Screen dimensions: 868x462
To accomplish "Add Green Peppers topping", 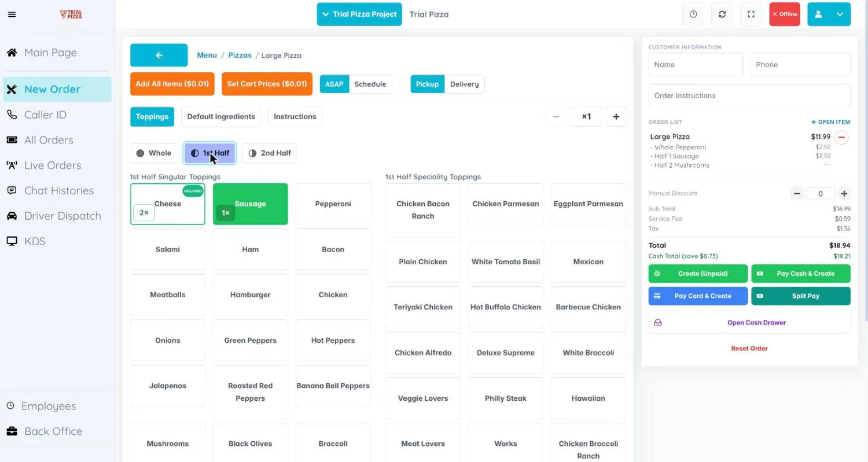I will [x=250, y=341].
